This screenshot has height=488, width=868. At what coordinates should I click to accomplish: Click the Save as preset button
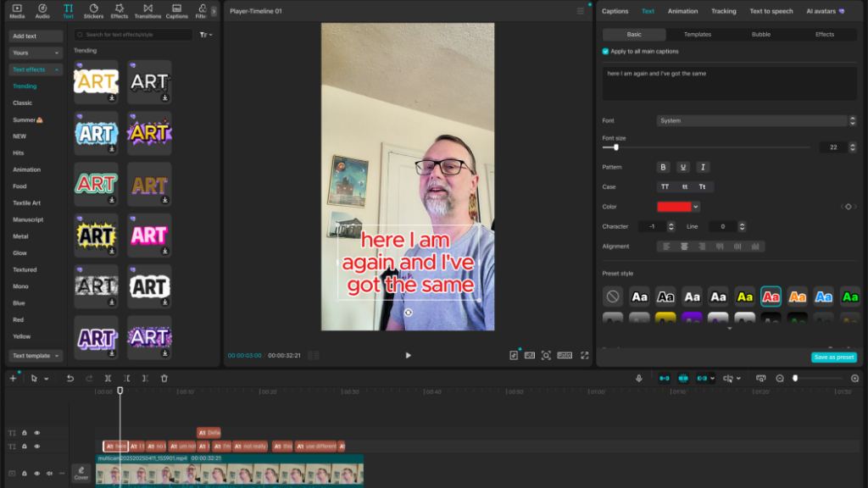click(x=834, y=358)
